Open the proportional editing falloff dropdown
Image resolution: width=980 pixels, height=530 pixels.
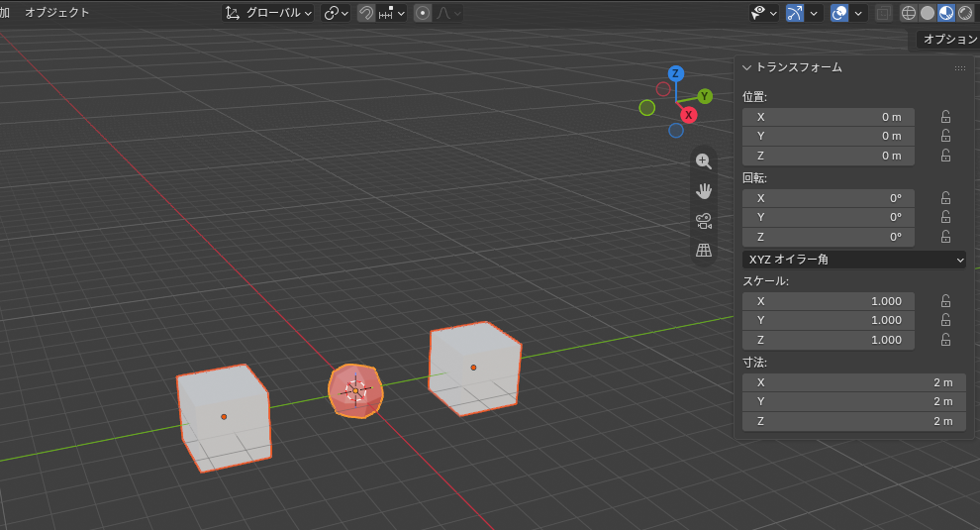pos(448,13)
